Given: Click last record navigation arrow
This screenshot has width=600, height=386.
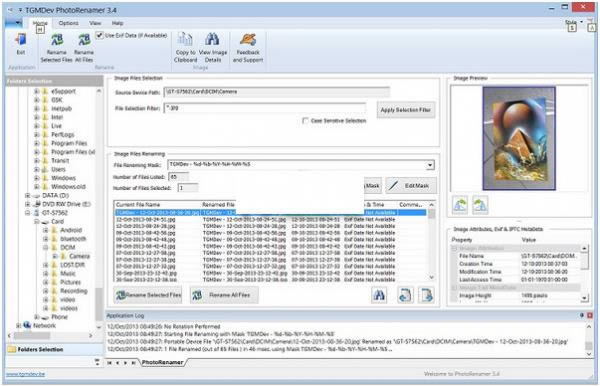Looking at the screenshot, I should (x=133, y=363).
